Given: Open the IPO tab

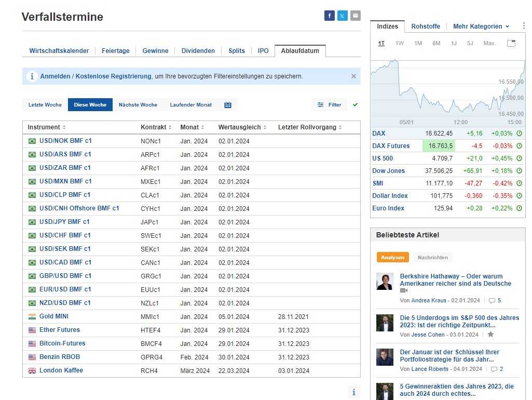Looking at the screenshot, I should tap(263, 51).
